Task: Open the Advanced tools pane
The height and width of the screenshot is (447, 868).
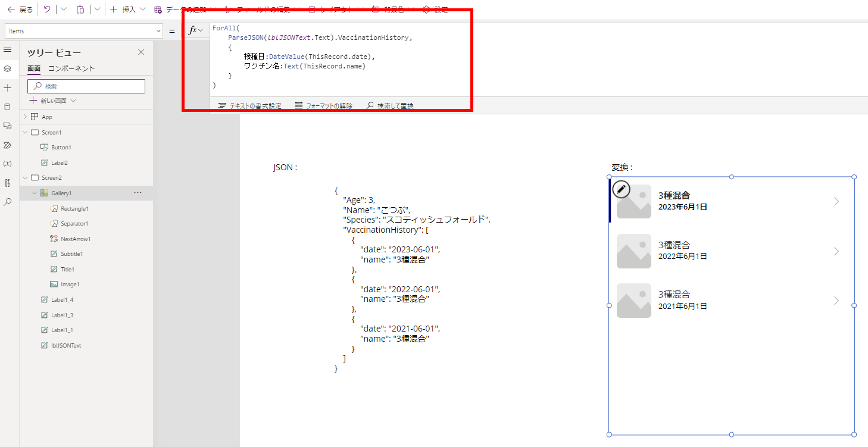Action: (x=8, y=183)
